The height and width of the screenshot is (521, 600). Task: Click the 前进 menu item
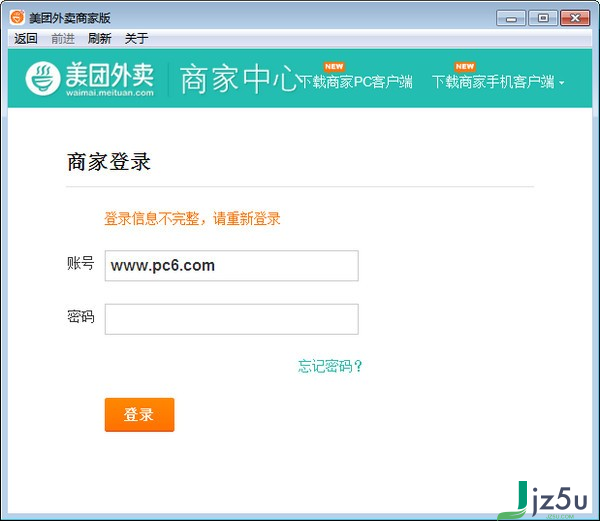(x=63, y=39)
